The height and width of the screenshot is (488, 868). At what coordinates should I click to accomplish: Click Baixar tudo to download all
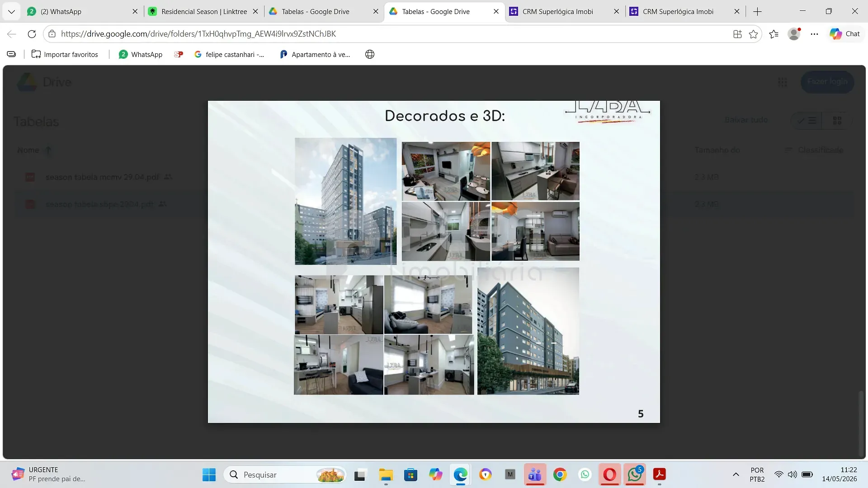pyautogui.click(x=746, y=120)
